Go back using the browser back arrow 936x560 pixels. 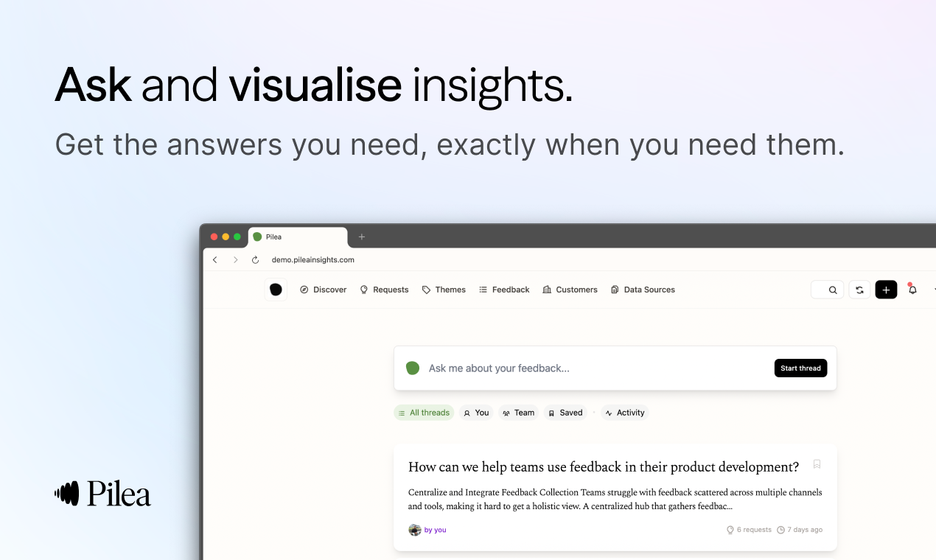tap(215, 260)
